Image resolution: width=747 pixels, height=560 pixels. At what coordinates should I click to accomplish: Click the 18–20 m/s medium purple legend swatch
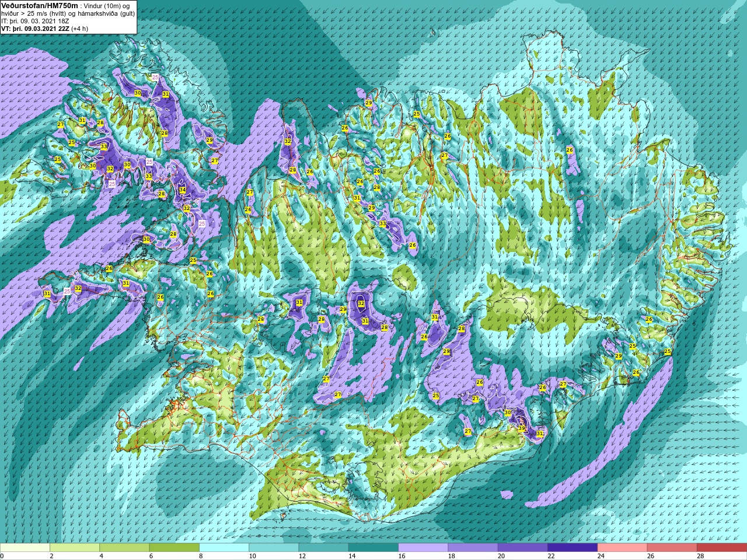pos(473,548)
